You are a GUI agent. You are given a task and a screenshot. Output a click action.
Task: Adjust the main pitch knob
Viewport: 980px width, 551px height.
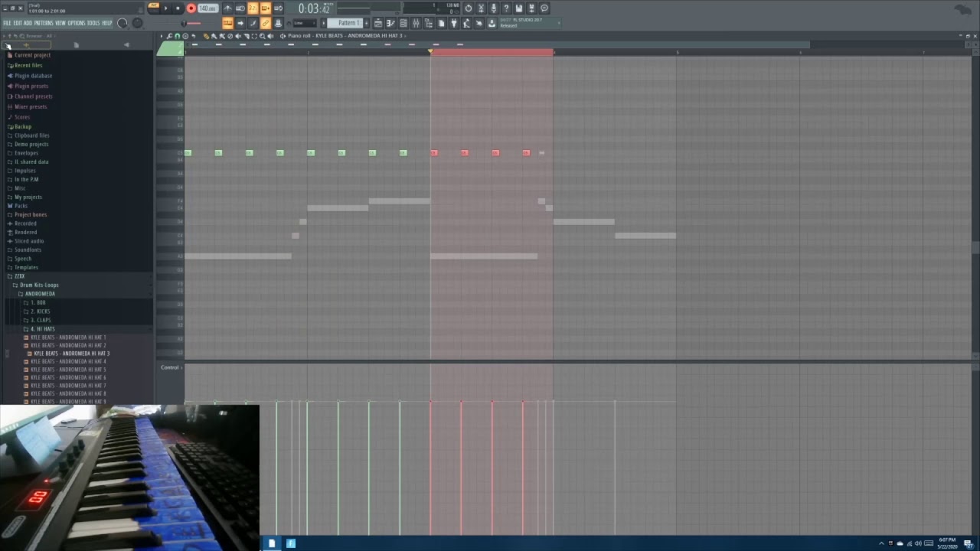(x=138, y=23)
